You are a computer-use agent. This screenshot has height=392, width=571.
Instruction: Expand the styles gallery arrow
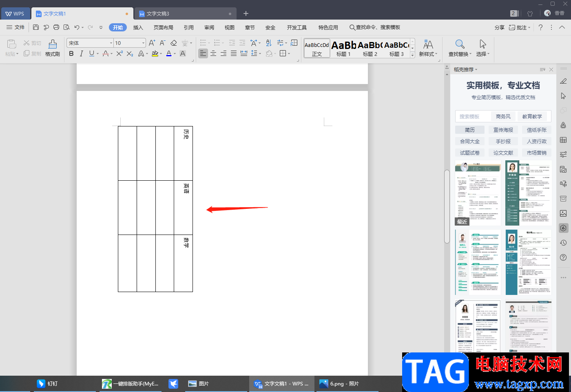(412, 55)
